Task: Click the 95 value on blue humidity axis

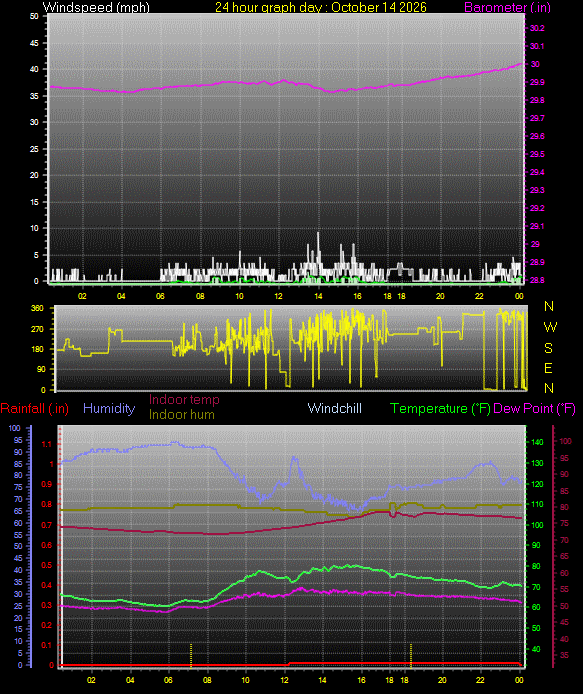Action: pos(18,440)
